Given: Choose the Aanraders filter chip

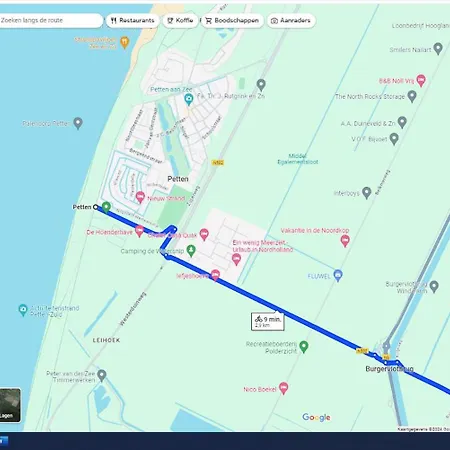Looking at the screenshot, I should click(291, 20).
